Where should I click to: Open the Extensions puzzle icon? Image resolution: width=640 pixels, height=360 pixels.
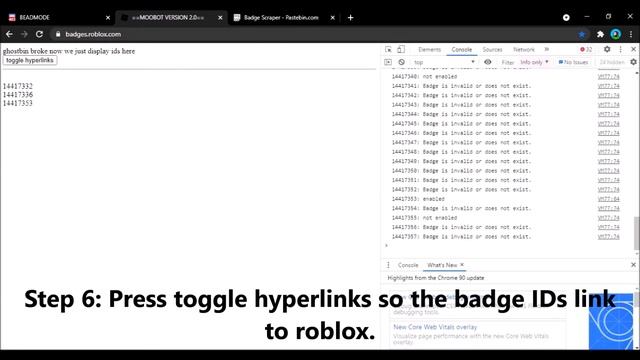600,34
